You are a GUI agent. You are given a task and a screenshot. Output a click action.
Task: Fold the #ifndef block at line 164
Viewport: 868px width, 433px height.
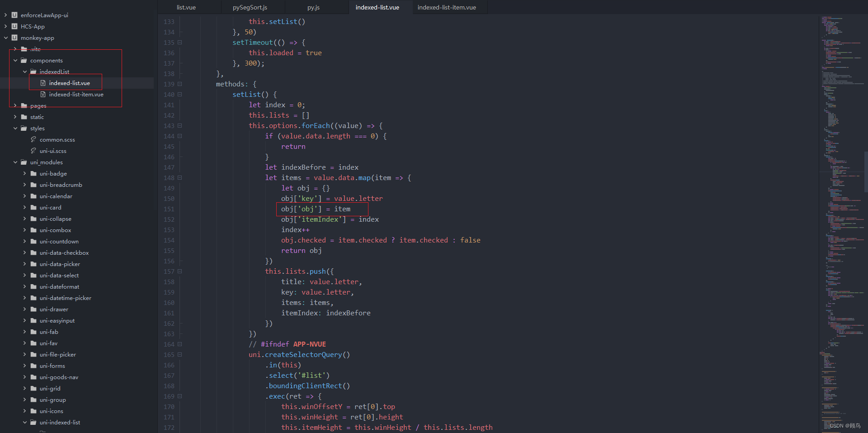click(x=179, y=344)
